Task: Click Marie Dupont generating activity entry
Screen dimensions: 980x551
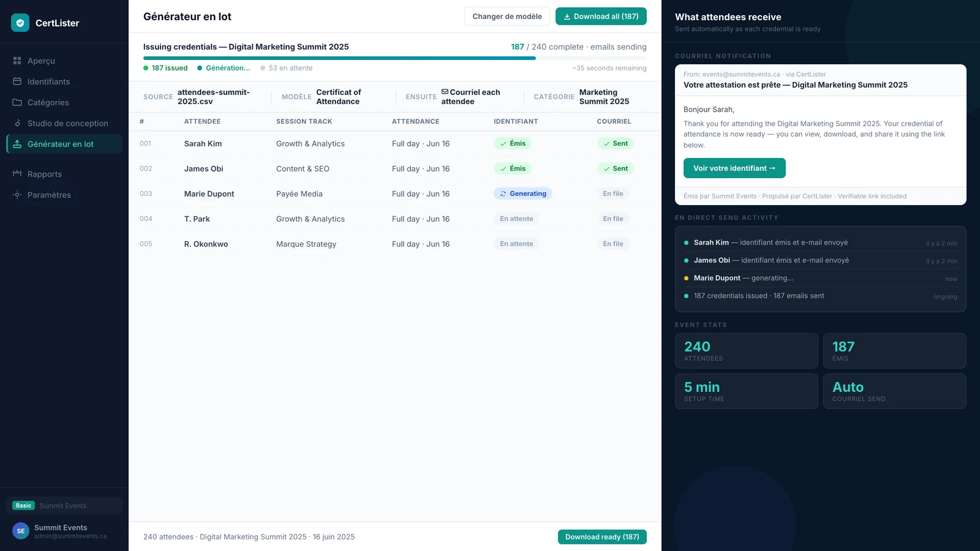Action: pyautogui.click(x=821, y=278)
